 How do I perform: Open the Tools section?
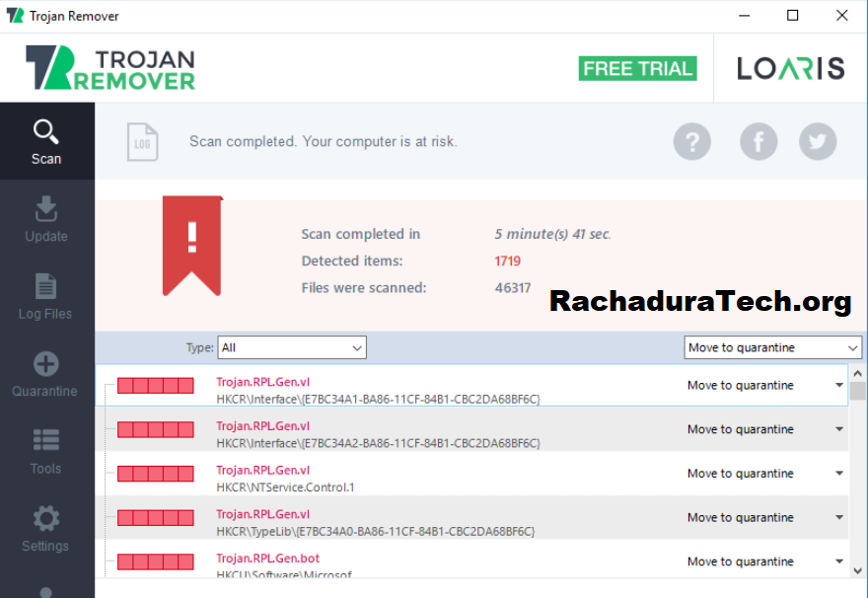(46, 451)
